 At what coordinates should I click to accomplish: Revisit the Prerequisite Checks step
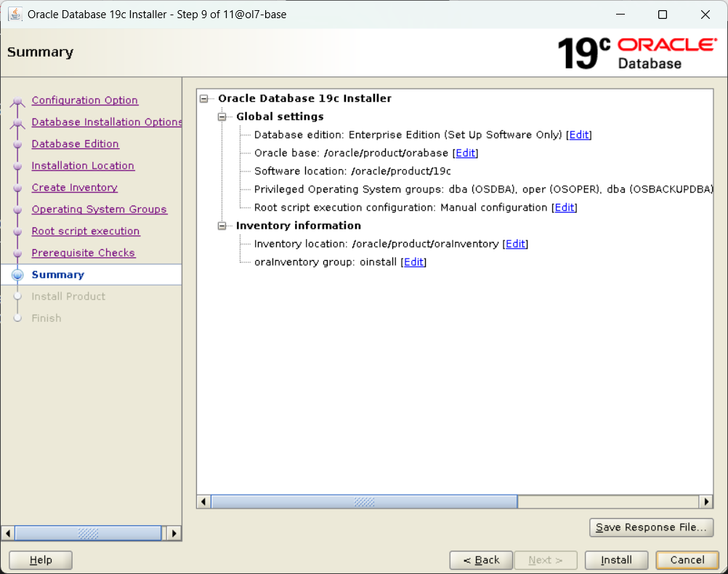tap(84, 253)
